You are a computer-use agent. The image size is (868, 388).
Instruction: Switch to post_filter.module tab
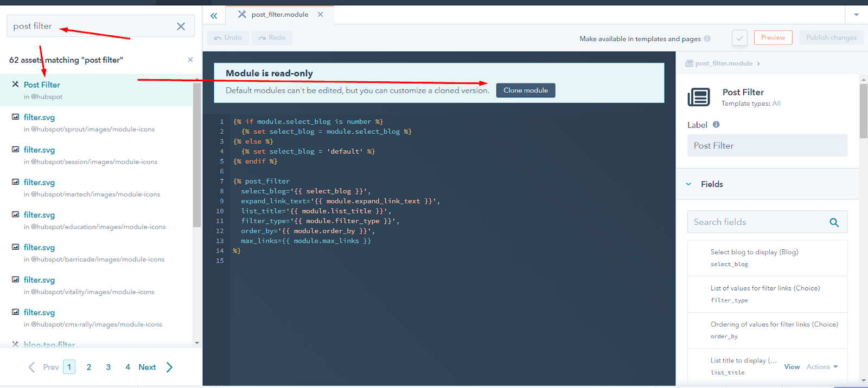pos(280,15)
